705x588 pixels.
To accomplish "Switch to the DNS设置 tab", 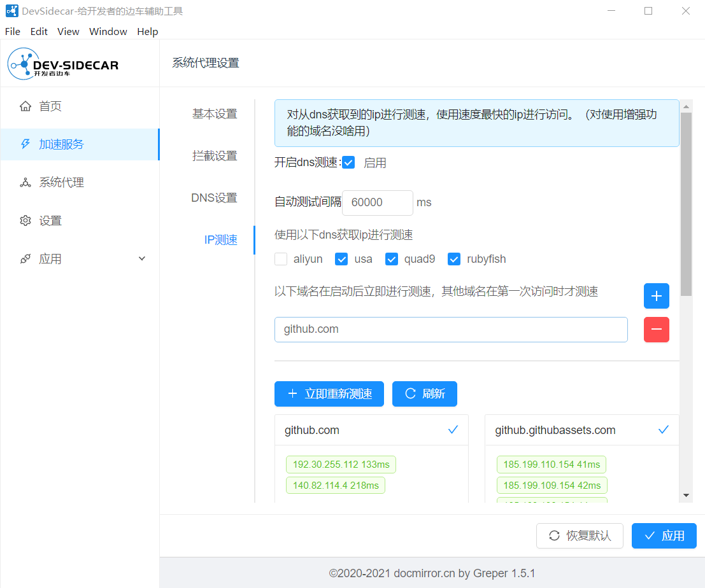I will click(x=214, y=198).
